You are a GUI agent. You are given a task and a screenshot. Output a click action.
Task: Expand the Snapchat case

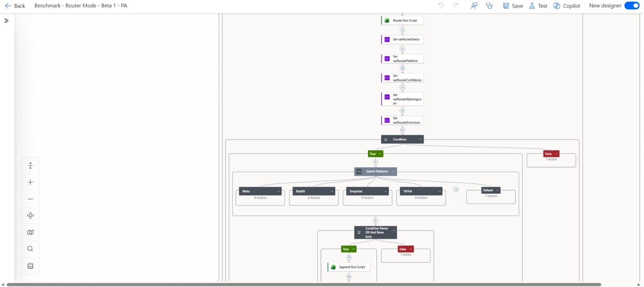point(386,191)
